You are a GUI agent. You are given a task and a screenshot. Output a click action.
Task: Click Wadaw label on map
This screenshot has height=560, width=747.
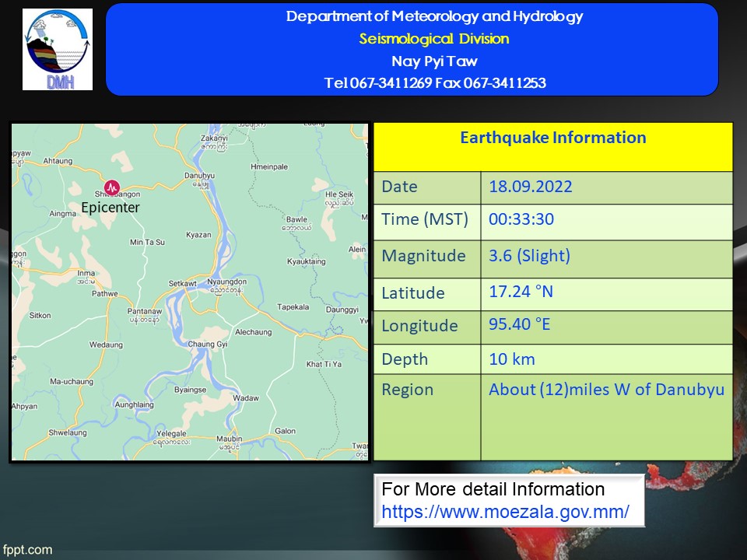pyautogui.click(x=246, y=398)
